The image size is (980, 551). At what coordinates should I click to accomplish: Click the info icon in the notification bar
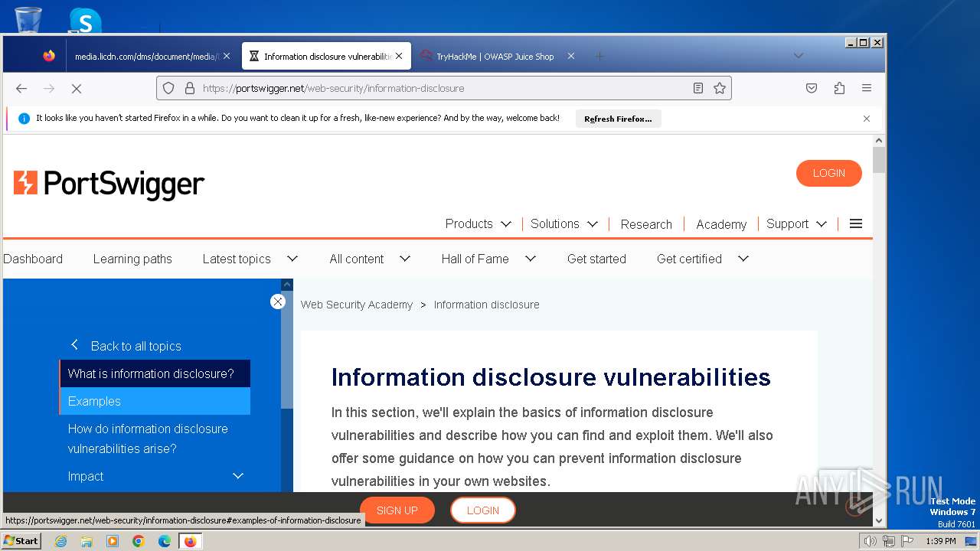pyautogui.click(x=24, y=119)
